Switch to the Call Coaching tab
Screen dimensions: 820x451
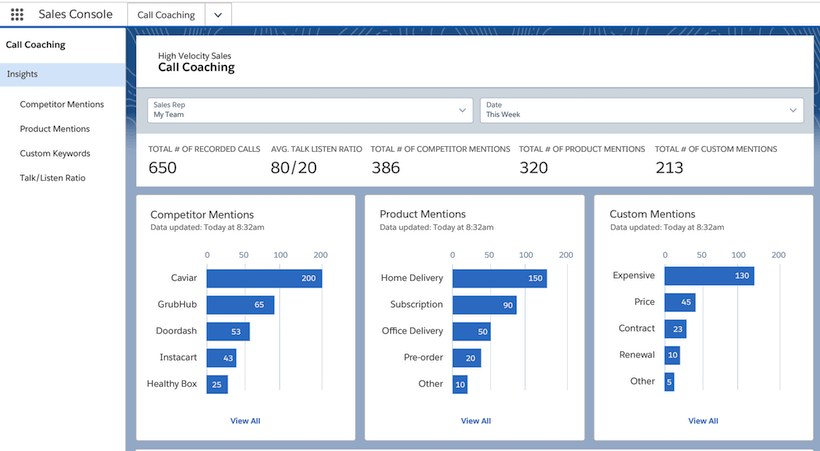pos(165,15)
